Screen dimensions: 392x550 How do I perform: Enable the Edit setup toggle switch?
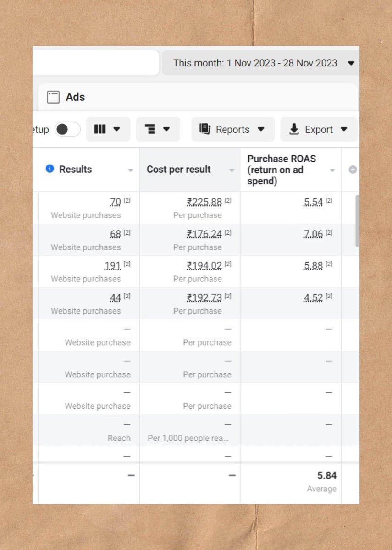[67, 129]
